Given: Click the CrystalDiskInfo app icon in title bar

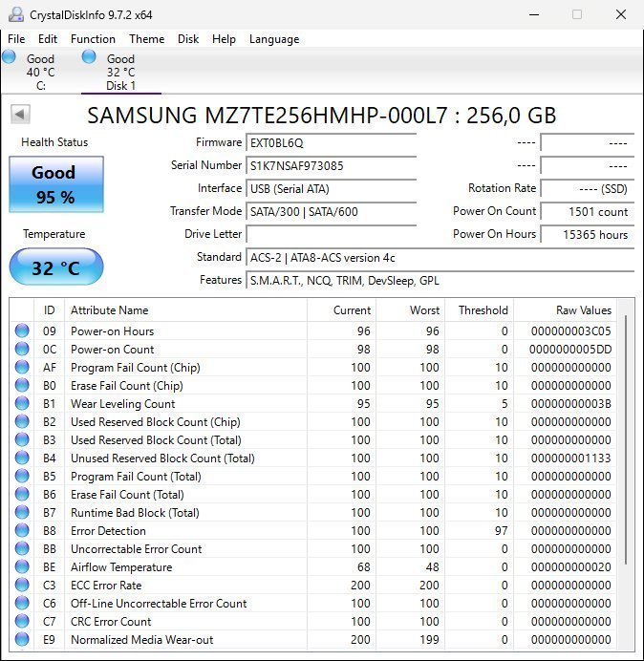Looking at the screenshot, I should [x=16, y=14].
